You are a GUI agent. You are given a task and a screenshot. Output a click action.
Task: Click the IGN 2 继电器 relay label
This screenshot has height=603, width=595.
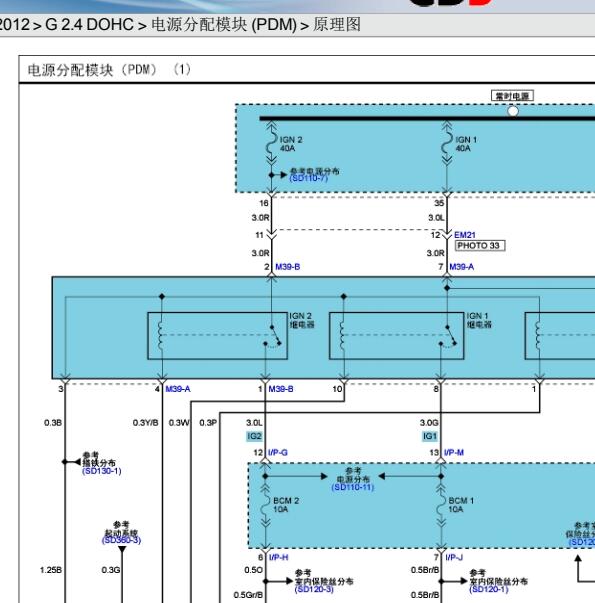pos(302,320)
